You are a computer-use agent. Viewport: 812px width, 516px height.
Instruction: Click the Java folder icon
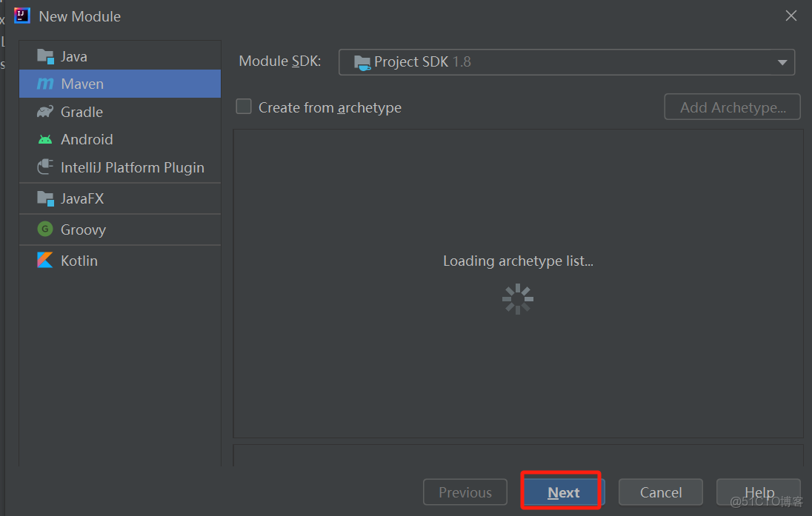point(45,56)
